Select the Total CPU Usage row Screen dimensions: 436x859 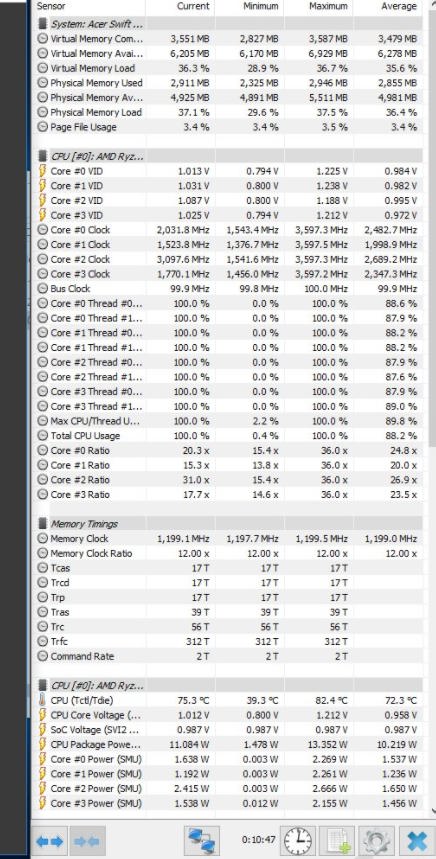229,436
